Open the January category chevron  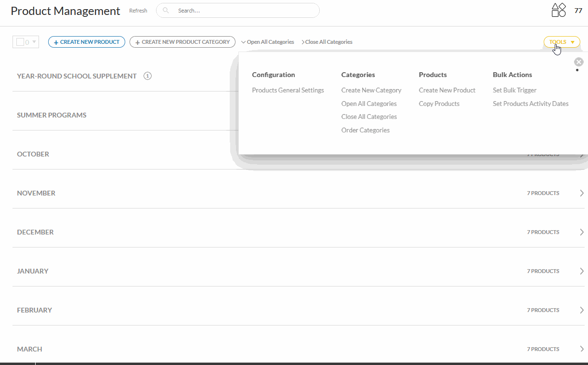pos(582,271)
